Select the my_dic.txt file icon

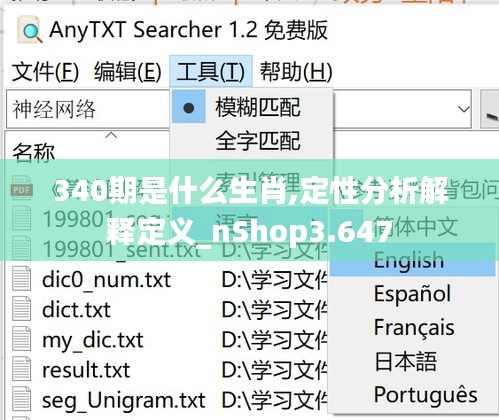(x=22, y=340)
